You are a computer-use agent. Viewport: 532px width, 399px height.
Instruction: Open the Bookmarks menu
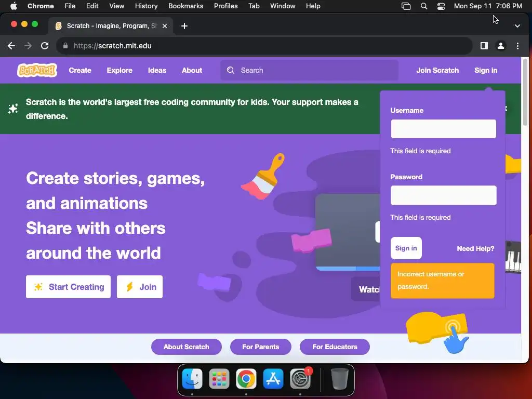(185, 6)
